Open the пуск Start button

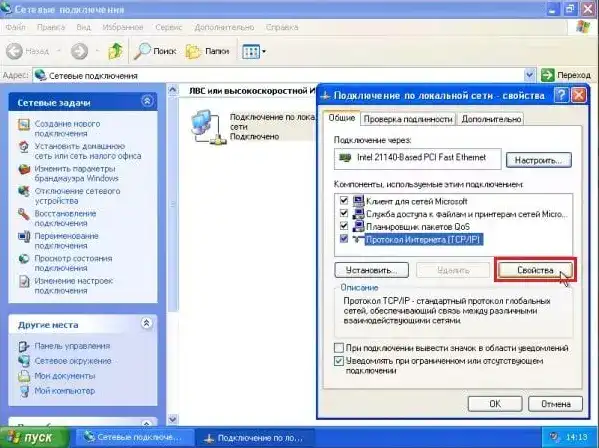[34, 438]
